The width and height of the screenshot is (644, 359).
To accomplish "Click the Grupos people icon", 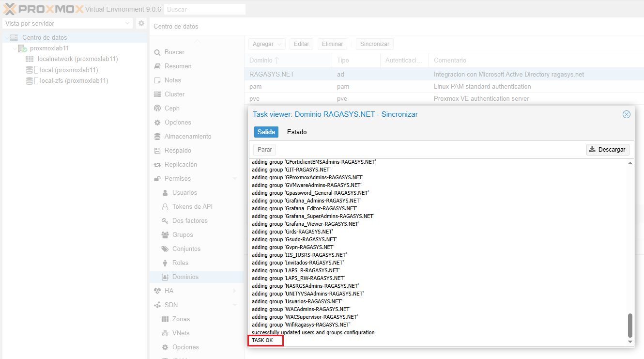I will pyautogui.click(x=165, y=235).
